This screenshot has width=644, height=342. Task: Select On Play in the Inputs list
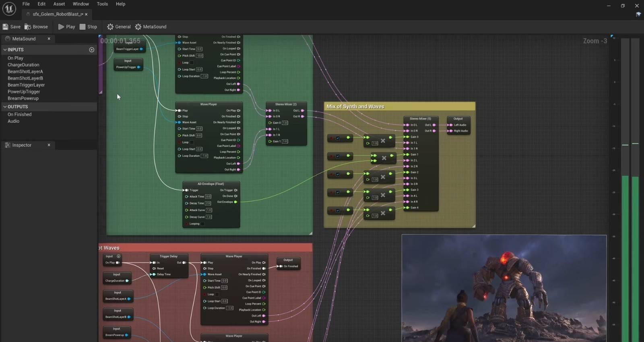15,58
